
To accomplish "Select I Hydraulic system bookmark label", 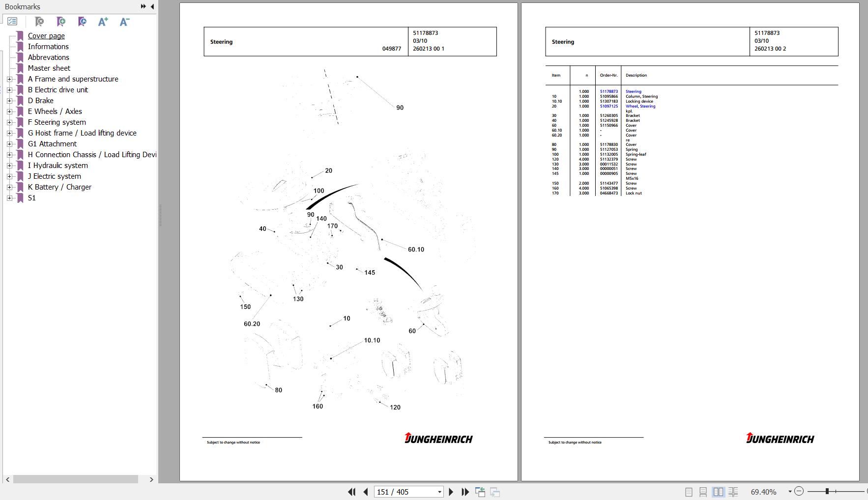I will point(58,166).
